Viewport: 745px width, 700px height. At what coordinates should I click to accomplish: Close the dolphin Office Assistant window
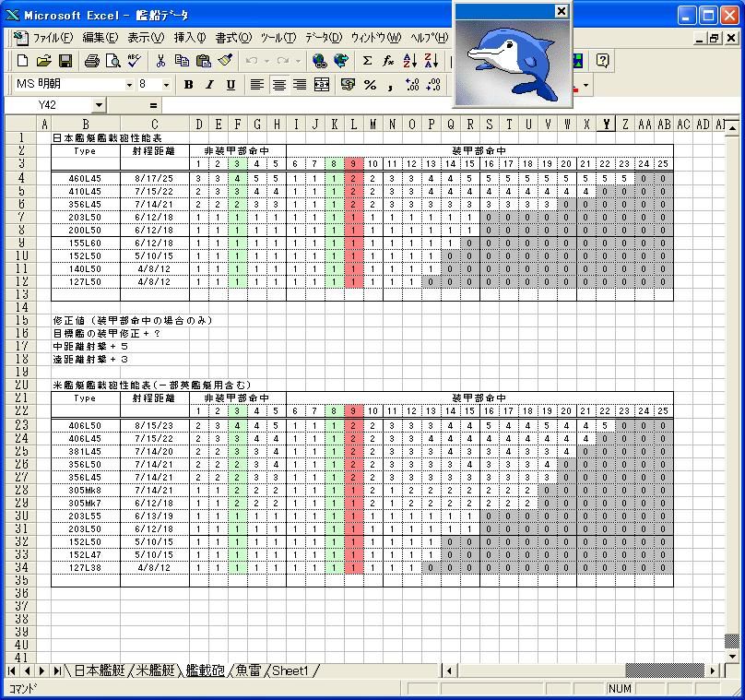pos(562,11)
